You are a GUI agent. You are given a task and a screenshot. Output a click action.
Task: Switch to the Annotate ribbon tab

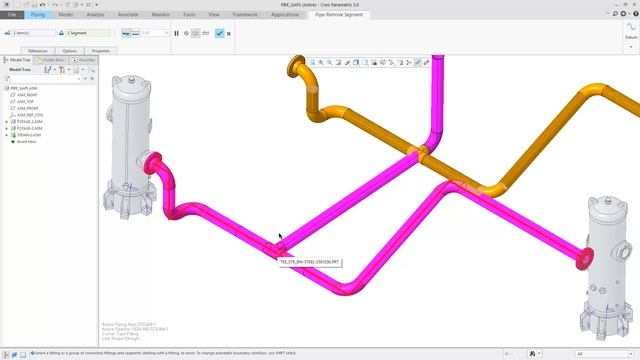click(128, 15)
